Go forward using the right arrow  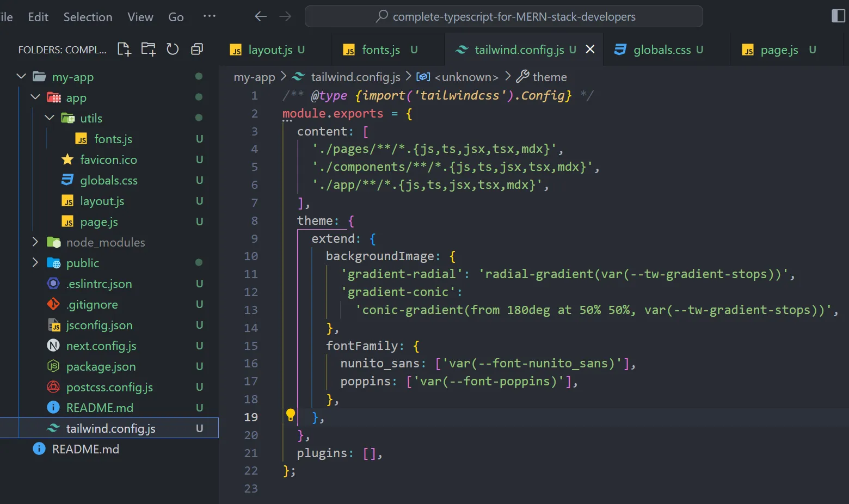click(285, 16)
